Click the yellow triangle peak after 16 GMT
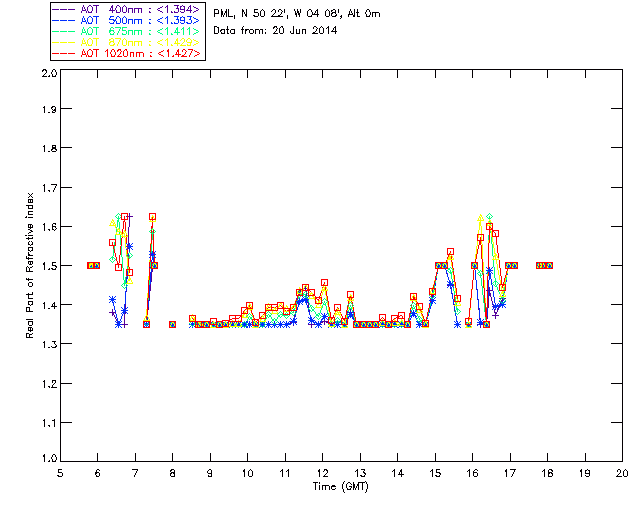 tap(480, 218)
